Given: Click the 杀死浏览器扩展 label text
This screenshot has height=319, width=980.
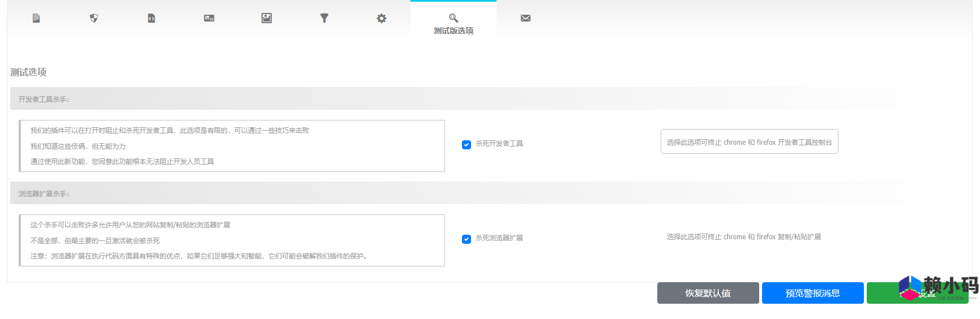Looking at the screenshot, I should coord(499,238).
